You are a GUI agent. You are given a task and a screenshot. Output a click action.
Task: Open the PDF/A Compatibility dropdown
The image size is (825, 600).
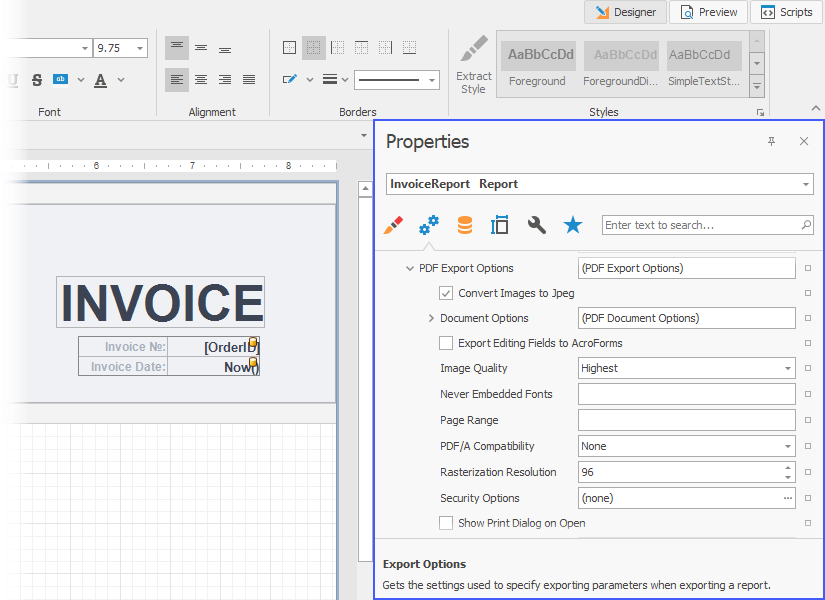788,446
